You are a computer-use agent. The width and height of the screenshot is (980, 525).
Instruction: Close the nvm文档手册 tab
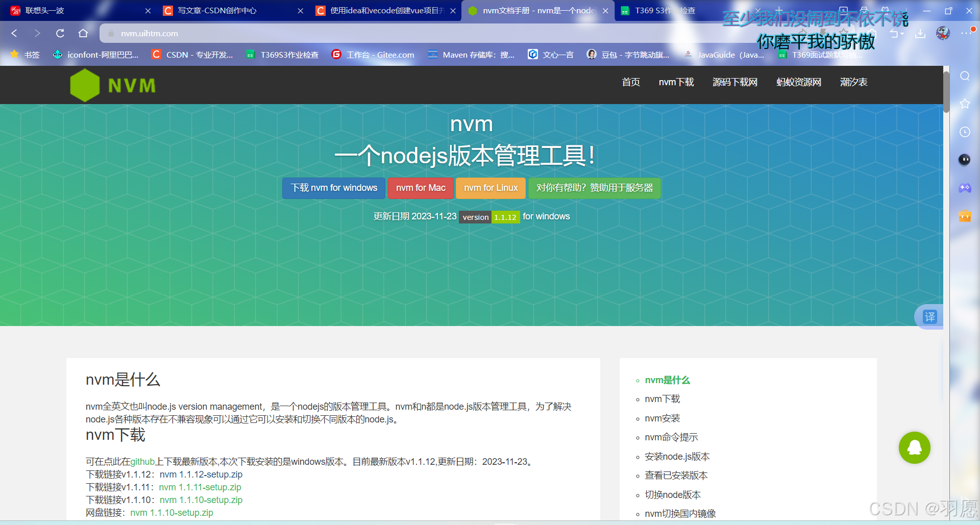(x=605, y=11)
